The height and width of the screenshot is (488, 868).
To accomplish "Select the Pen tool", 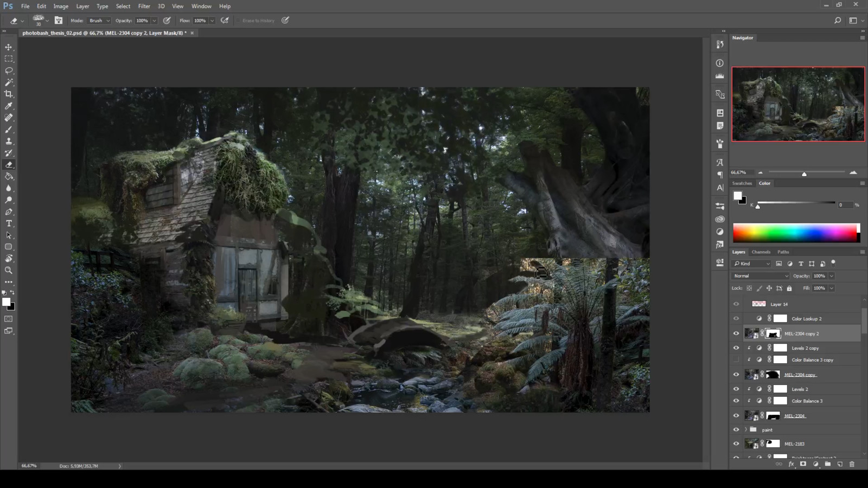I will click(x=9, y=212).
